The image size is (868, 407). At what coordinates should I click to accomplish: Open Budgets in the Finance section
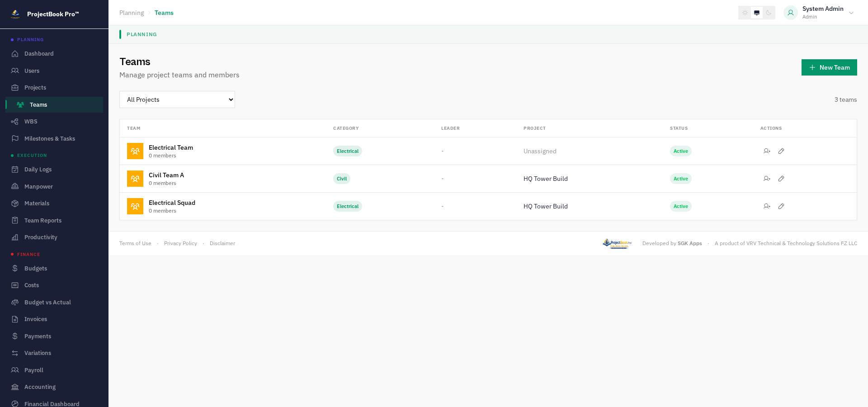point(54,269)
